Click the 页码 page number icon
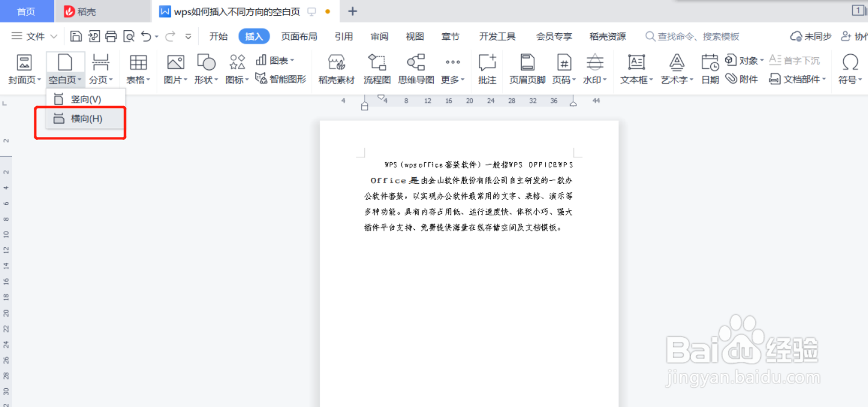The height and width of the screenshot is (407, 868). 564,62
